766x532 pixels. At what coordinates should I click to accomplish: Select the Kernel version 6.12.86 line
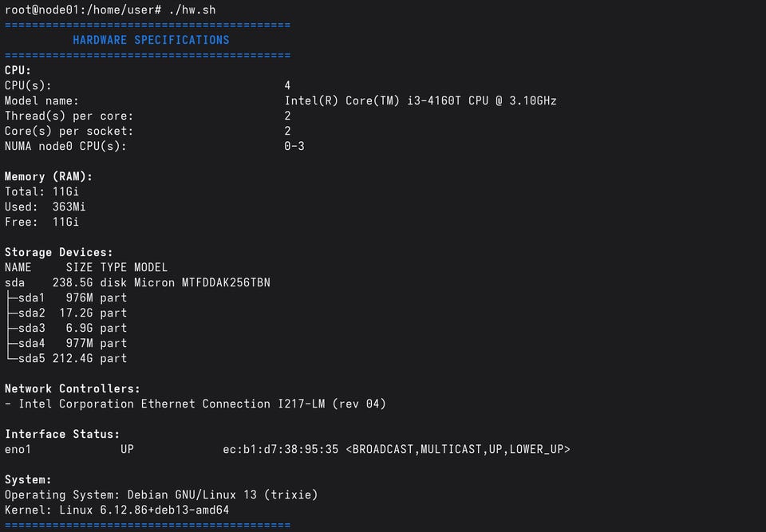coord(116,510)
